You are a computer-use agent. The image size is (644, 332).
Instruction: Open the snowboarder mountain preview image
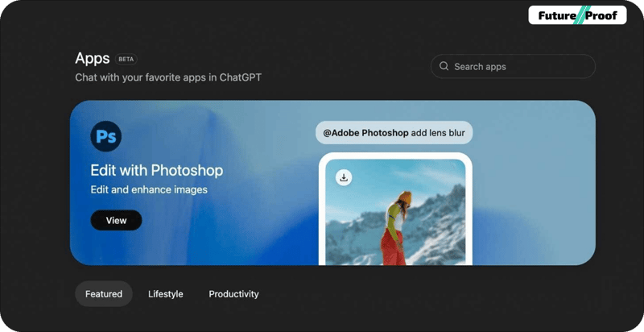(395, 212)
